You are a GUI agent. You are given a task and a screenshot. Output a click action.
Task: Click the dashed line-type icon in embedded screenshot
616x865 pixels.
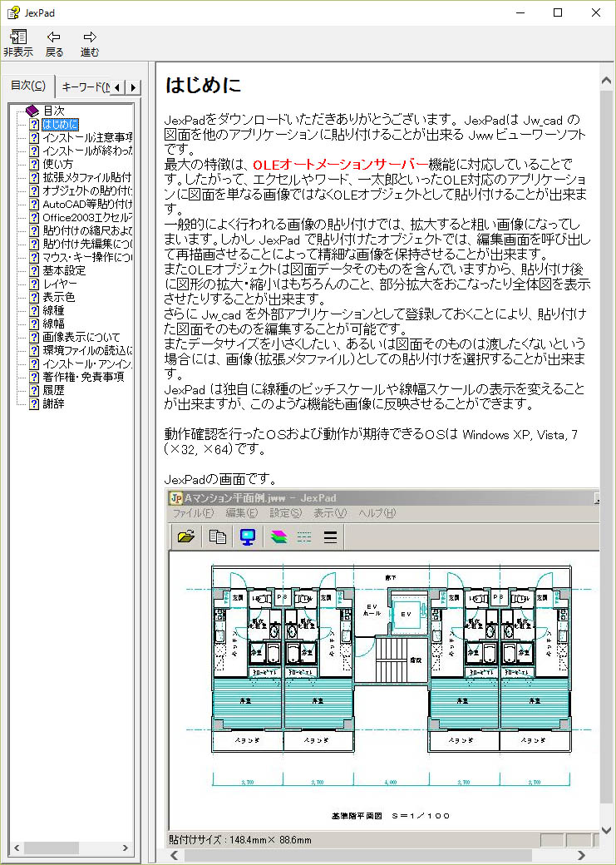pos(304,536)
